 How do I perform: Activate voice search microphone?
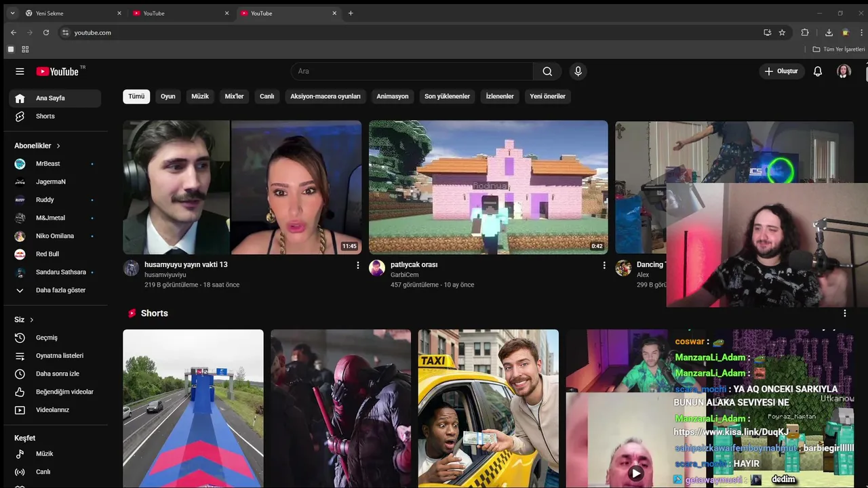click(x=578, y=71)
